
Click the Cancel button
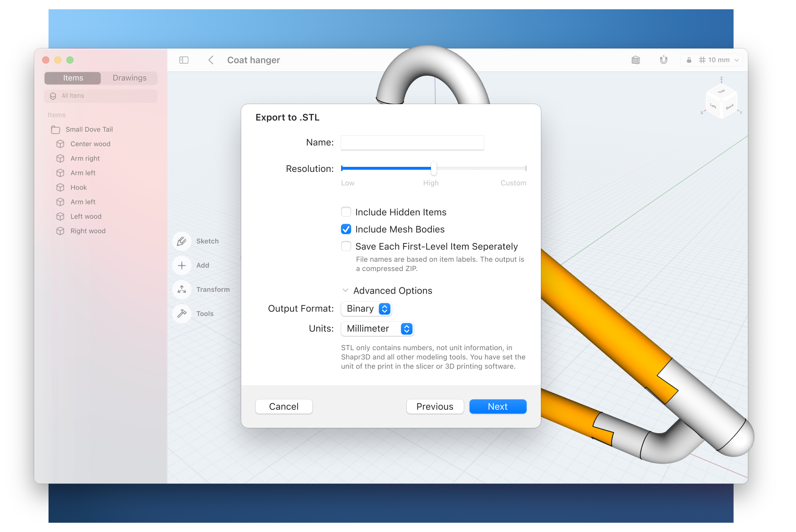pos(284,406)
